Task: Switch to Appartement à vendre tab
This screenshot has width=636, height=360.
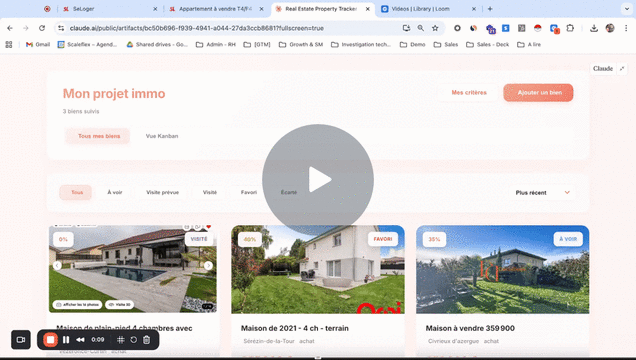Action: pos(217,9)
